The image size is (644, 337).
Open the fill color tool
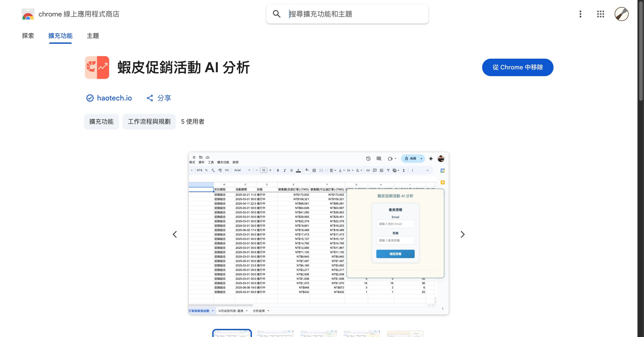tap(307, 170)
